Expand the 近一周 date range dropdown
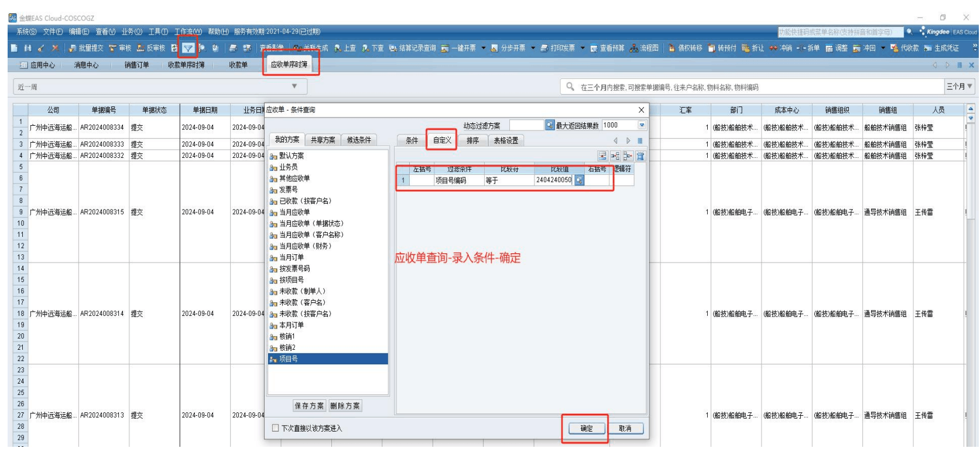The image size is (980, 455). [x=294, y=87]
